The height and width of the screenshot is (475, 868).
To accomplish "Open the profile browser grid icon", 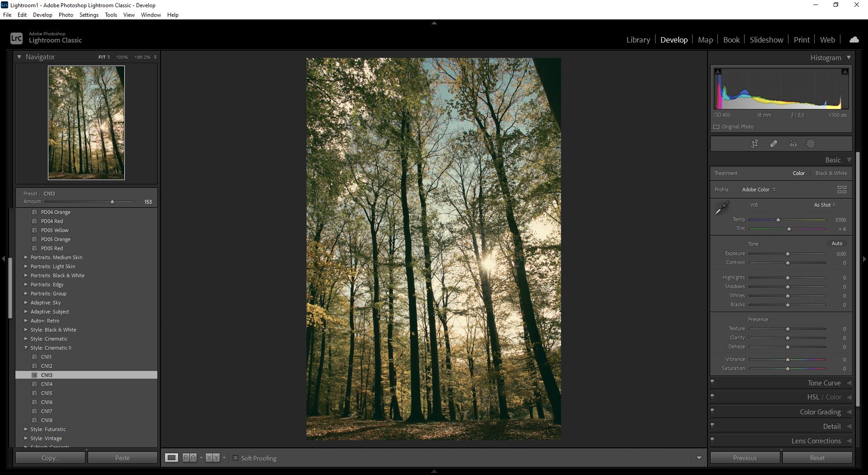I will [x=841, y=190].
